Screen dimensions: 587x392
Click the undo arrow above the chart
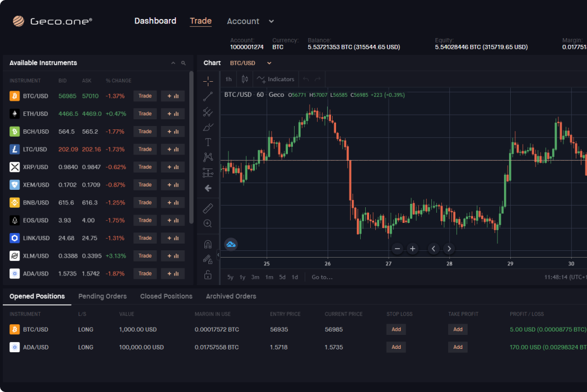point(305,79)
